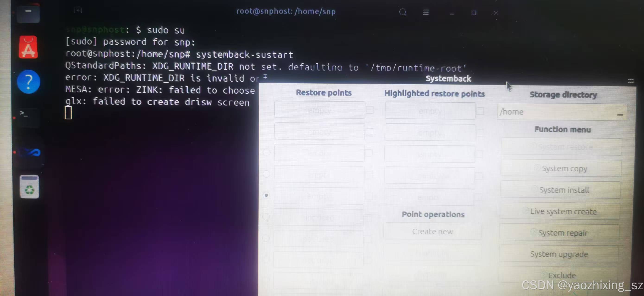
Task: Click the terminal search icon
Action: (x=403, y=12)
